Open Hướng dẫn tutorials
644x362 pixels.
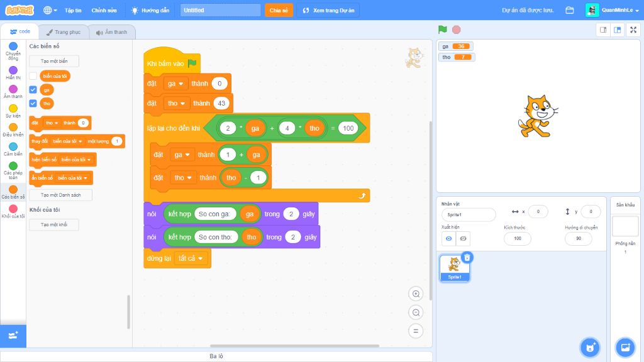150,10
